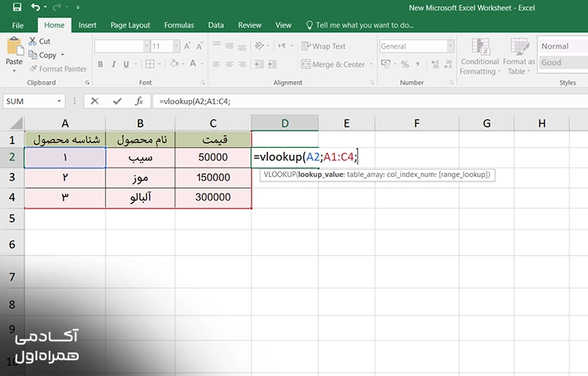Click the Paste clipboard icon
The height and width of the screenshot is (376, 588).
click(15, 46)
